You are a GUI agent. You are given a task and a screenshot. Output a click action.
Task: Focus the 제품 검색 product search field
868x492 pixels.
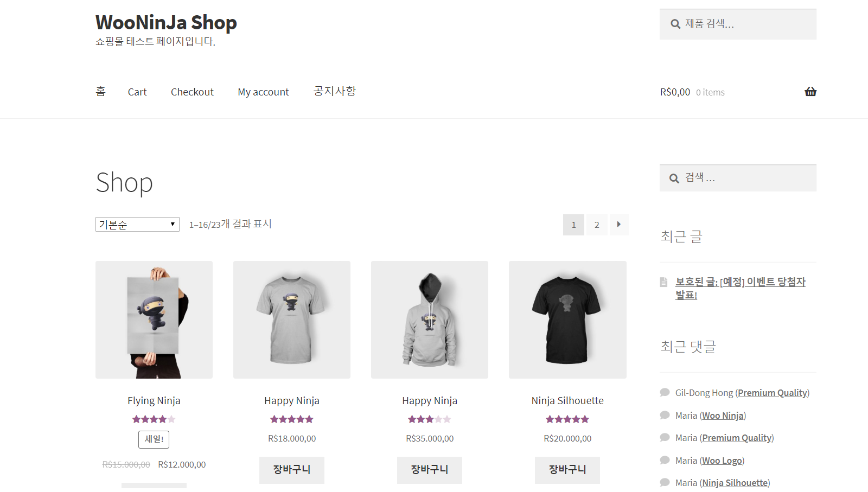coord(738,24)
